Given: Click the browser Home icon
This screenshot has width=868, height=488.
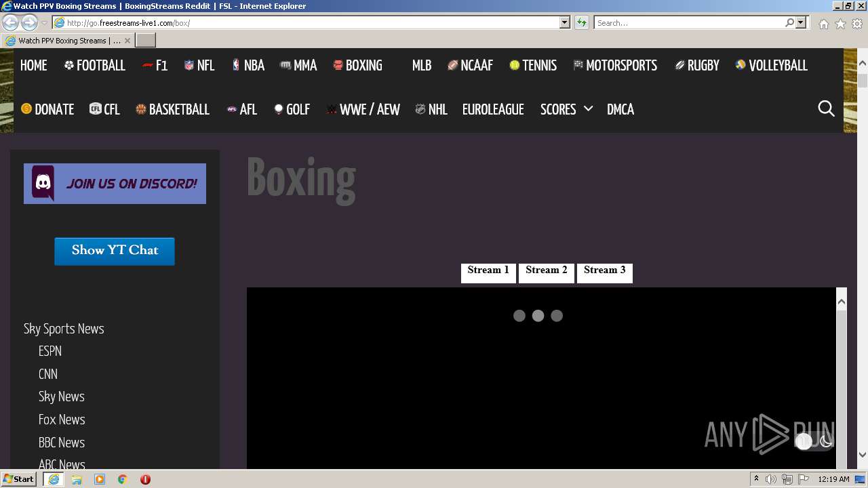Looking at the screenshot, I should (x=823, y=24).
